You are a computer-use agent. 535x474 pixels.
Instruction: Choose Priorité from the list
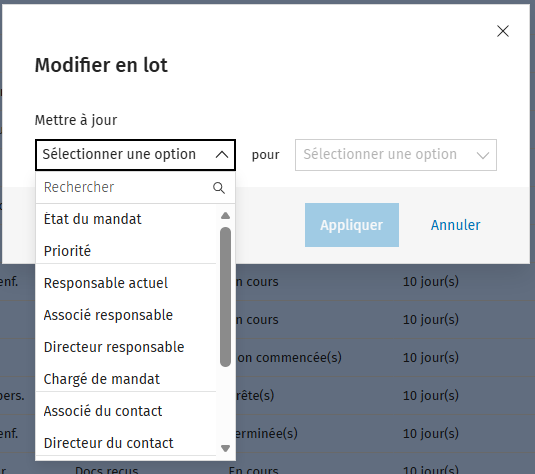pyautogui.click(x=126, y=251)
